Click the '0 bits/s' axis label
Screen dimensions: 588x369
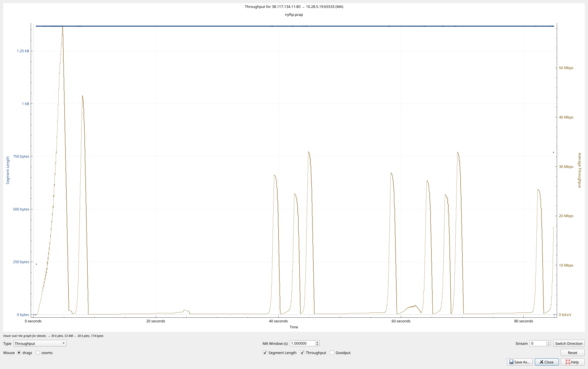tap(565, 315)
